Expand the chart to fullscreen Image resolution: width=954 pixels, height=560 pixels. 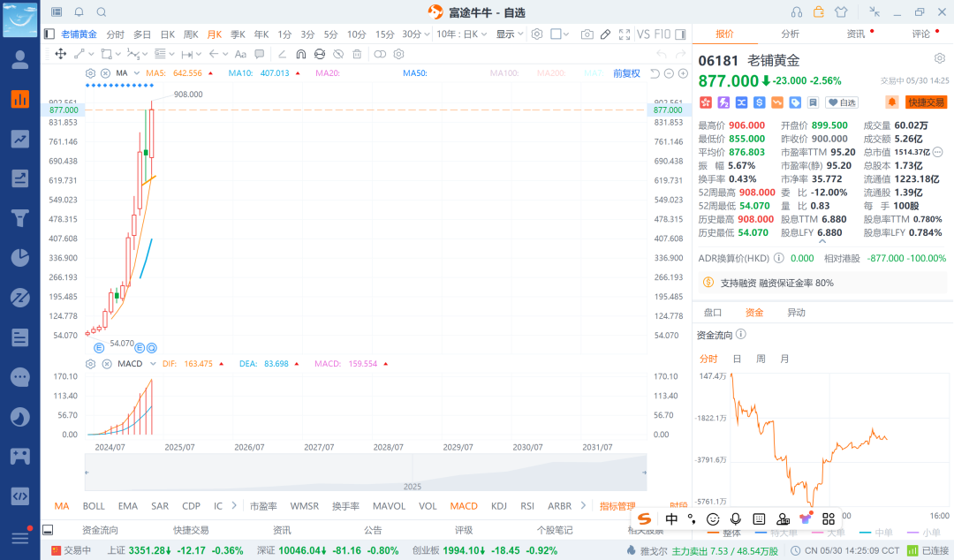tap(625, 34)
